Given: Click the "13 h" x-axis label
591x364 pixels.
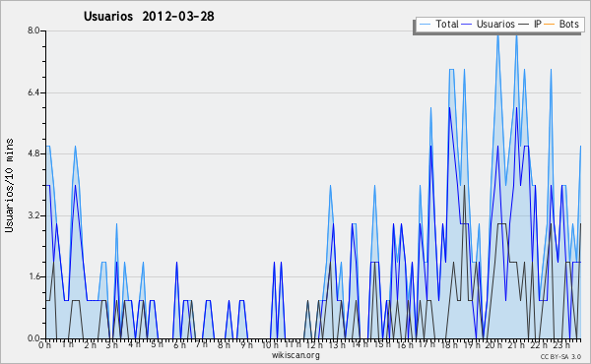Looking at the screenshot, I should coord(337,345).
